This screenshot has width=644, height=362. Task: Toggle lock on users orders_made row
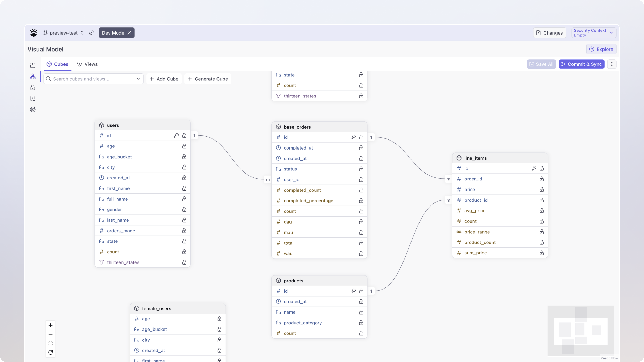184,231
